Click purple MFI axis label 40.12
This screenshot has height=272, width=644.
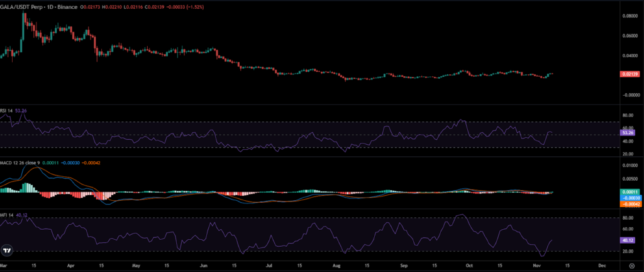coord(626,240)
